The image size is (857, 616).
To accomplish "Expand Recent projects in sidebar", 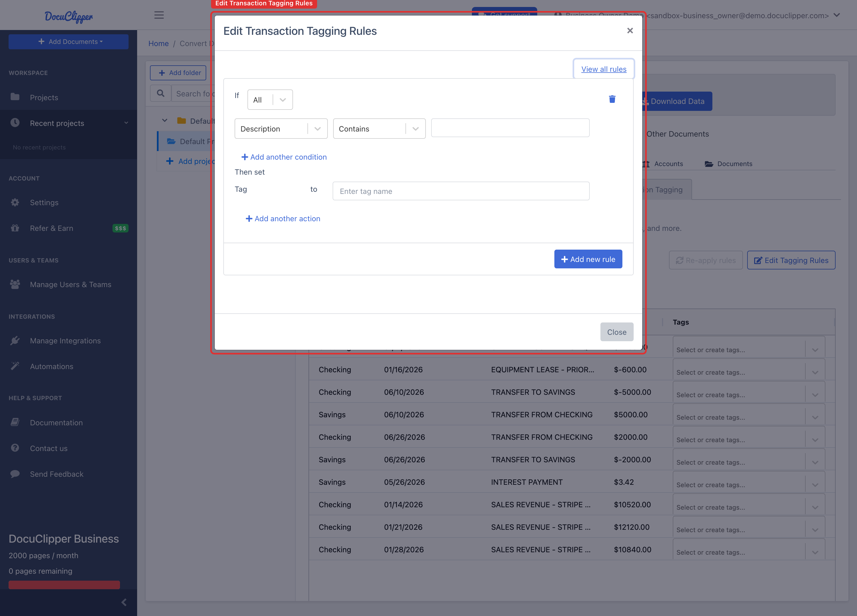I will pyautogui.click(x=68, y=123).
